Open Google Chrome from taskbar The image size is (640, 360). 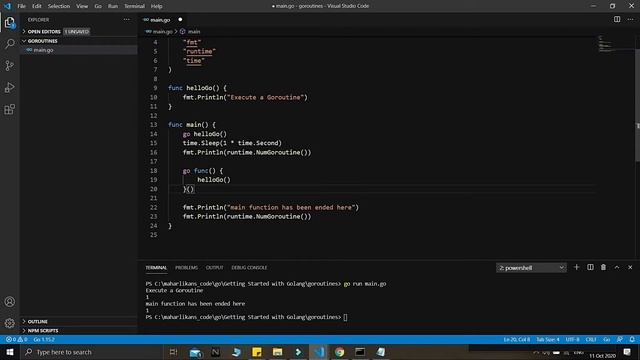339,352
